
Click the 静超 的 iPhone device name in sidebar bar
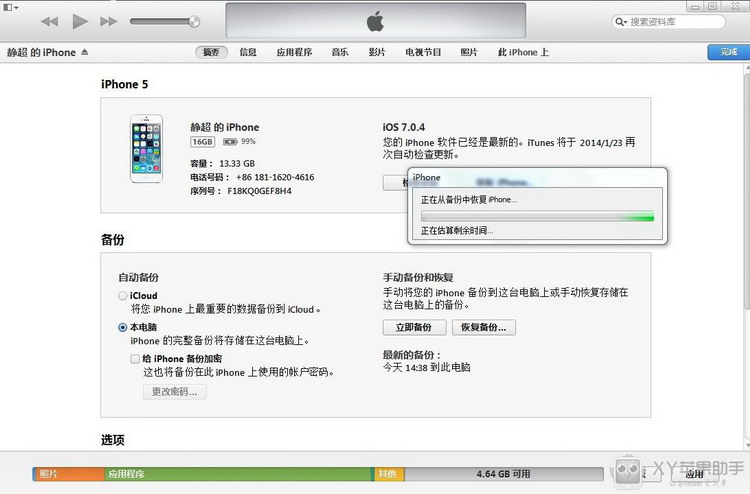[41, 52]
